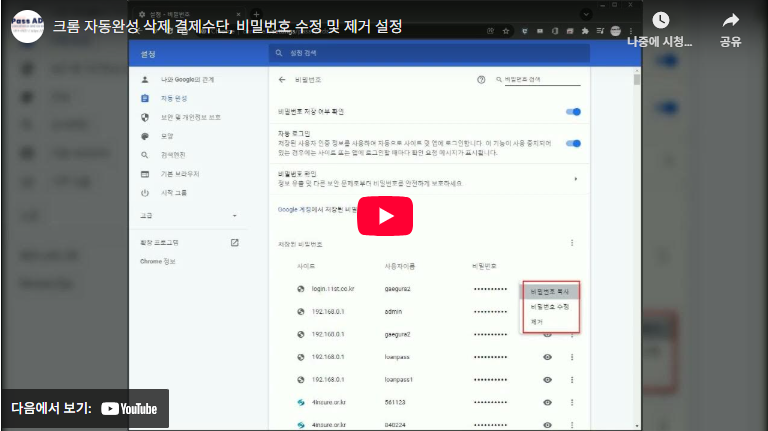Toggle 비밀번호 저장 여부 확인 switch

point(573,112)
